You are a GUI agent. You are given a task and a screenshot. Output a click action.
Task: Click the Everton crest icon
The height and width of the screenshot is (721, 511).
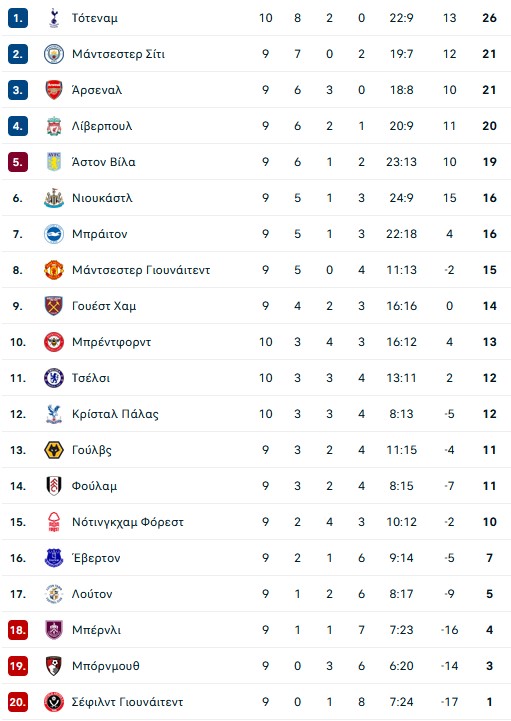[54, 558]
